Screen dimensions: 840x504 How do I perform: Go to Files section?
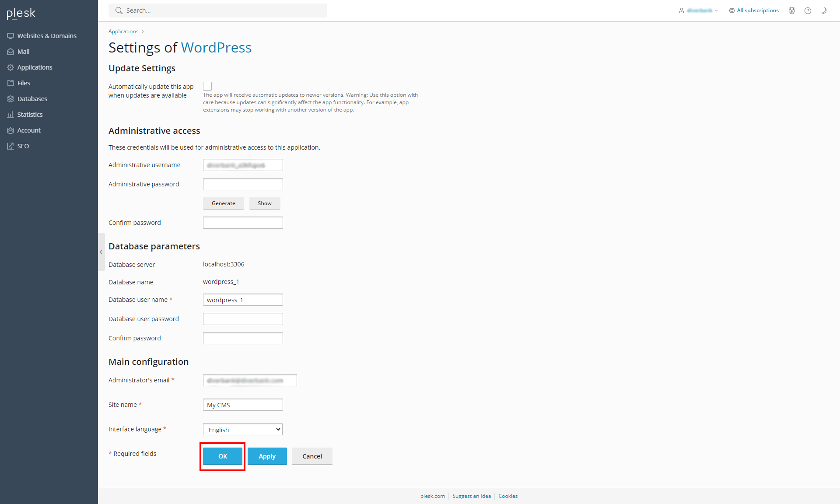pyautogui.click(x=24, y=83)
